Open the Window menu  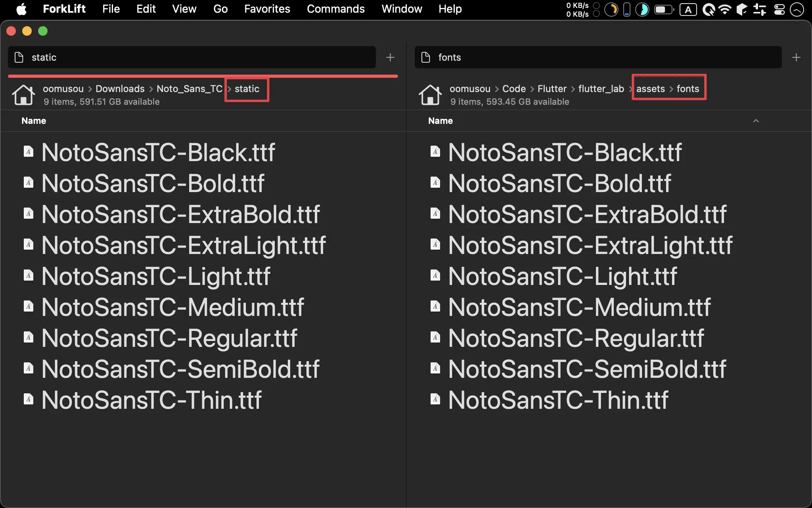coord(402,9)
